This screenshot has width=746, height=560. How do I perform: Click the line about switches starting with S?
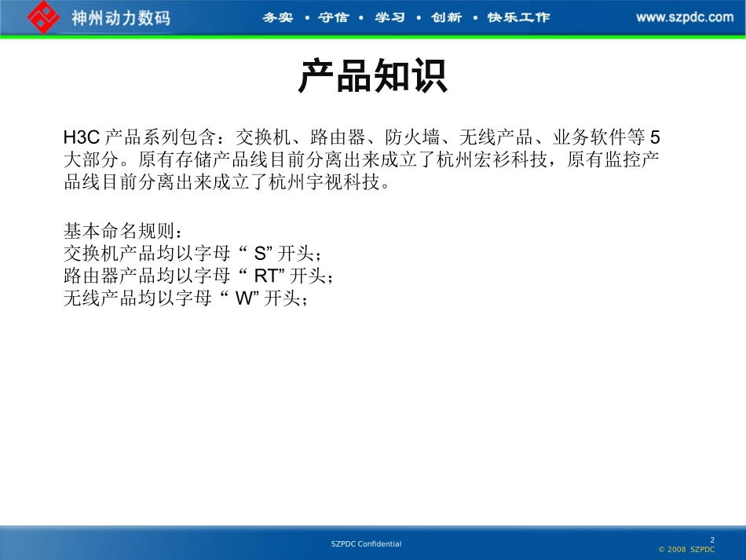(192, 254)
